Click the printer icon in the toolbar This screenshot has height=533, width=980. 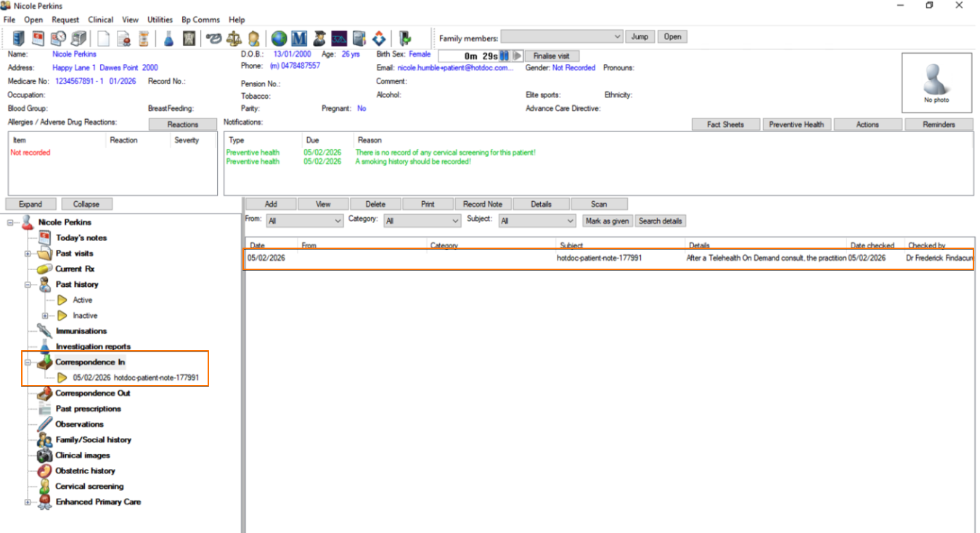(79, 37)
